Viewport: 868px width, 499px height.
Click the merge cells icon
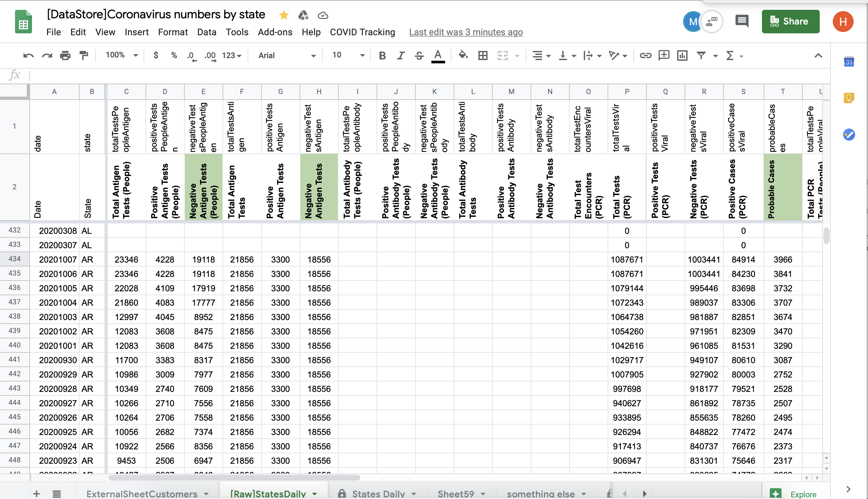502,56
